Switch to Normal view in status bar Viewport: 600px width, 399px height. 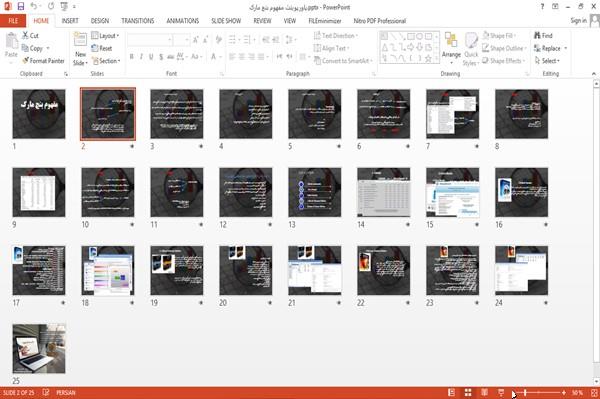(452, 392)
